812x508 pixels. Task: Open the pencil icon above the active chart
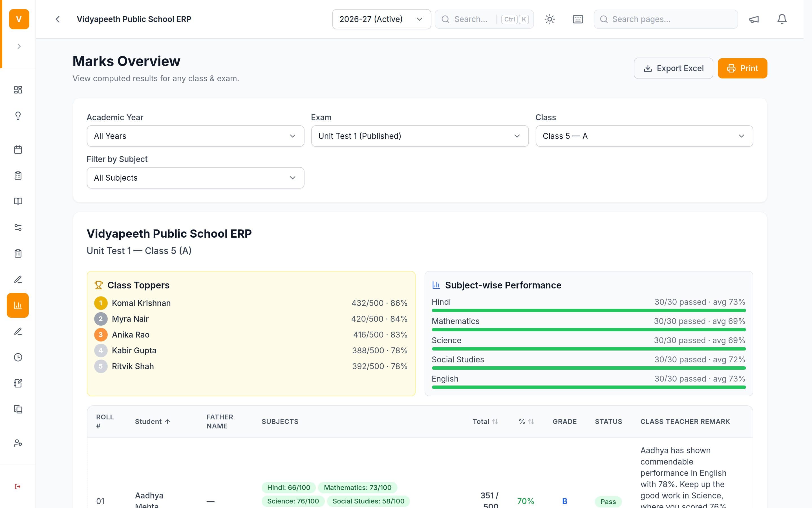point(18,279)
